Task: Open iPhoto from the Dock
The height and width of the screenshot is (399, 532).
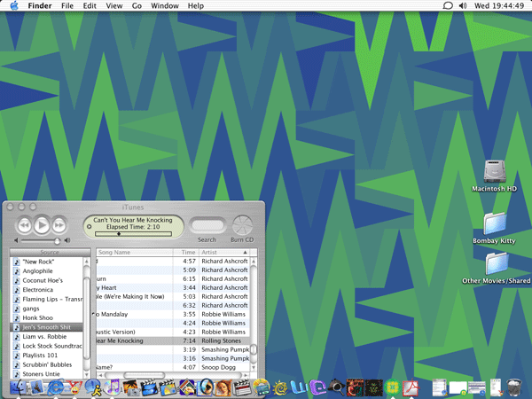Action: (131, 387)
